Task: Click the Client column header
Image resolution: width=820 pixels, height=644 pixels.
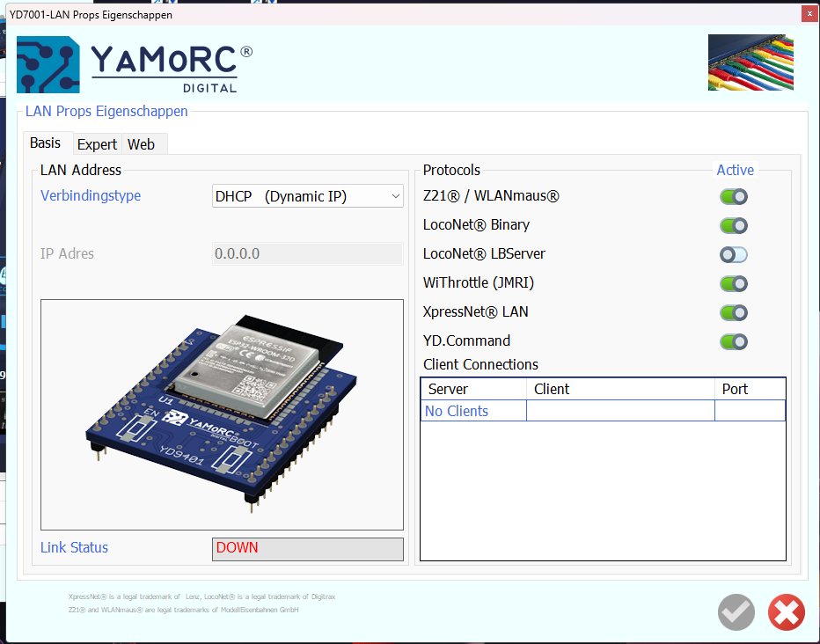Action: [x=620, y=389]
